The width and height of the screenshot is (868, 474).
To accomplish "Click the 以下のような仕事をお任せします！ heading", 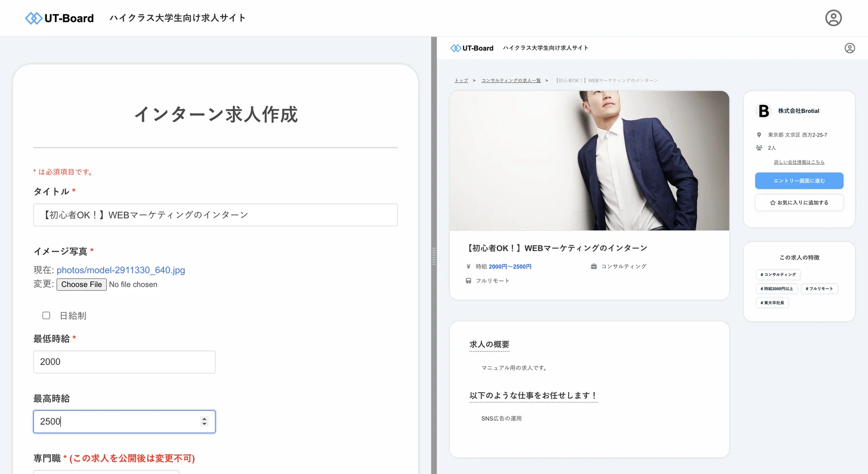I will 533,396.
